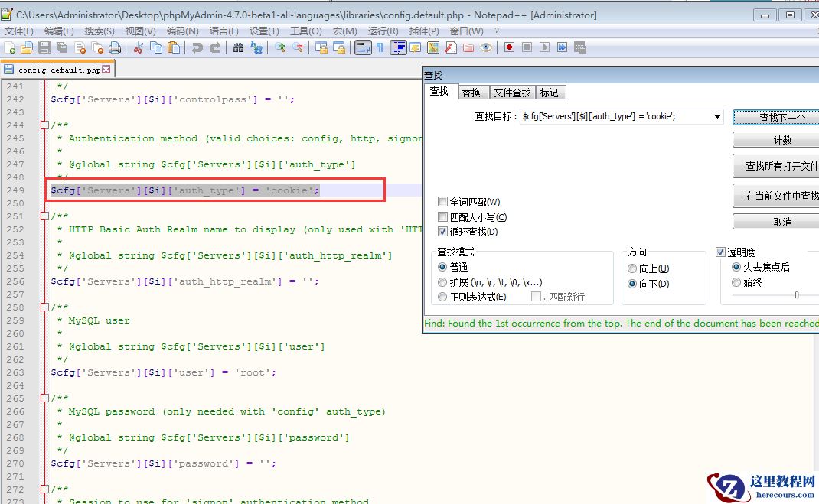Click the Undo arrow icon
Viewport: 819px width, 504px height.
(x=197, y=47)
